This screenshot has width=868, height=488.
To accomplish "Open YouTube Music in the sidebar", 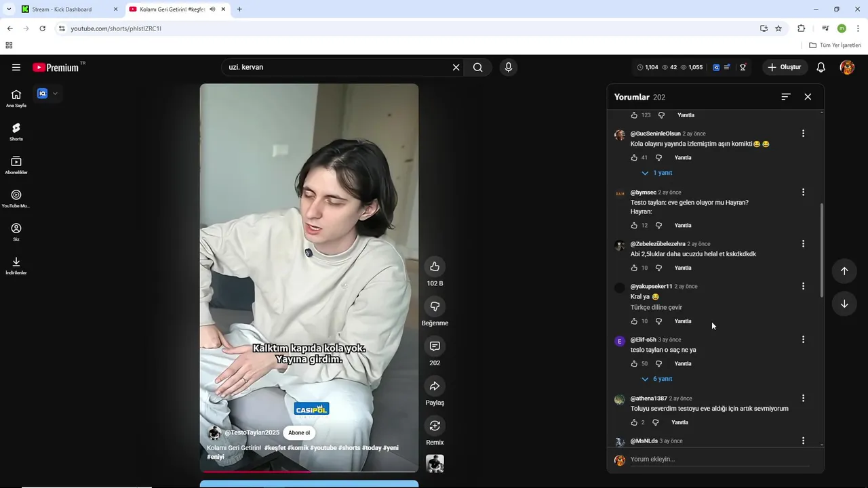I will (x=16, y=199).
